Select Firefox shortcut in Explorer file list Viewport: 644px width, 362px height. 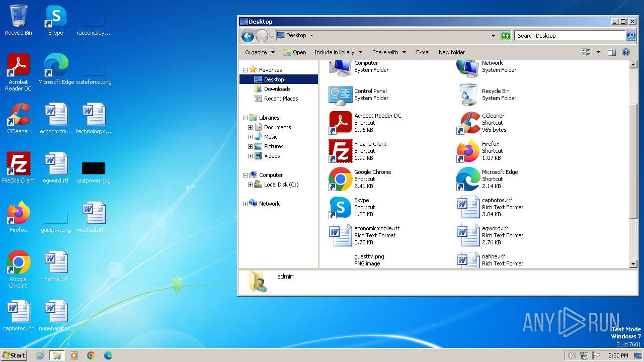coord(479,151)
